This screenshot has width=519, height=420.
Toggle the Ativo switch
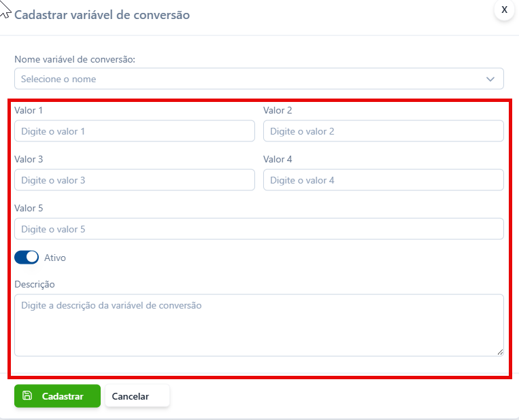(x=27, y=258)
